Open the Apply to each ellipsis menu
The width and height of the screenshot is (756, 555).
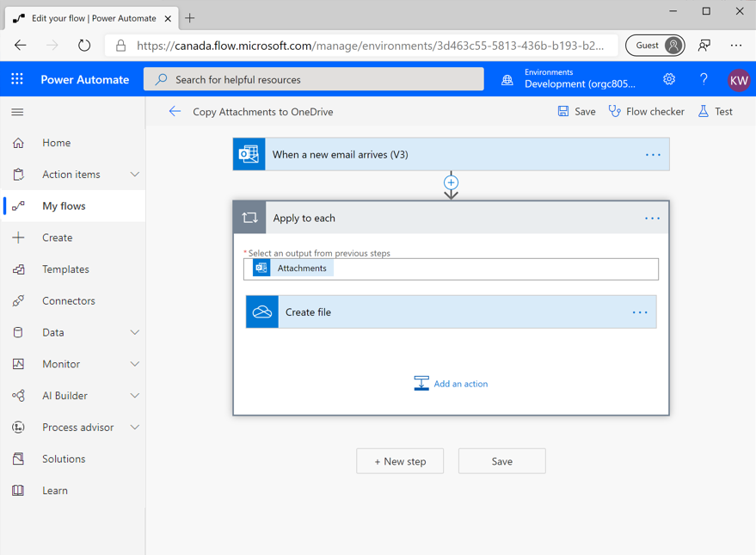coord(652,219)
